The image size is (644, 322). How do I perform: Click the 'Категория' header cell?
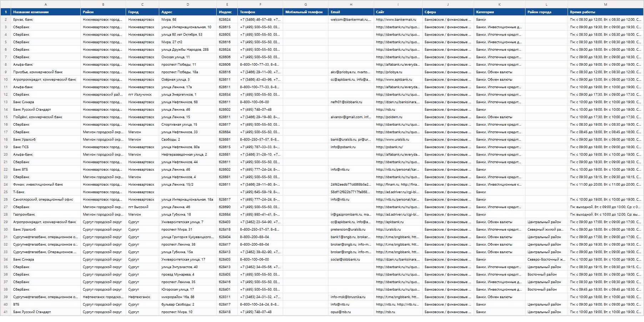pyautogui.click(x=499, y=12)
